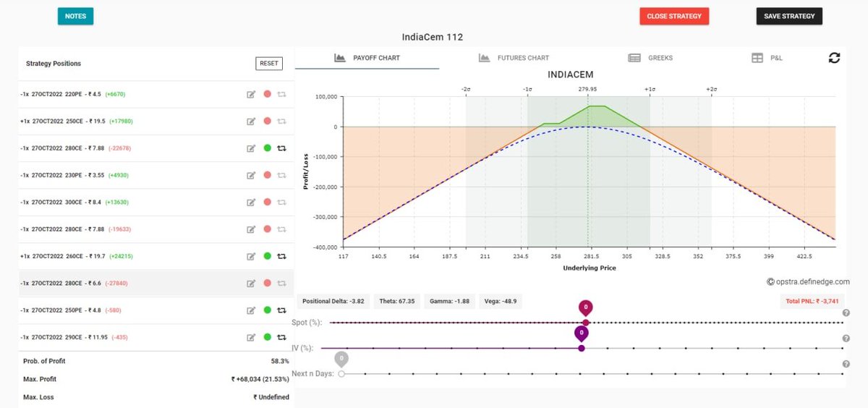Click swap arrows on 280CE -22678 row

tap(281, 148)
